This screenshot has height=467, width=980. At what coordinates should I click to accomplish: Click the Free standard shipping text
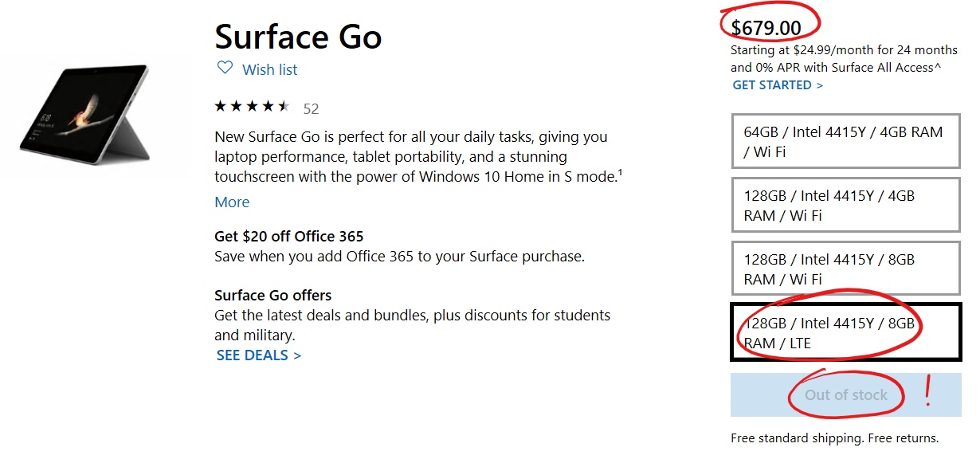[x=834, y=438]
